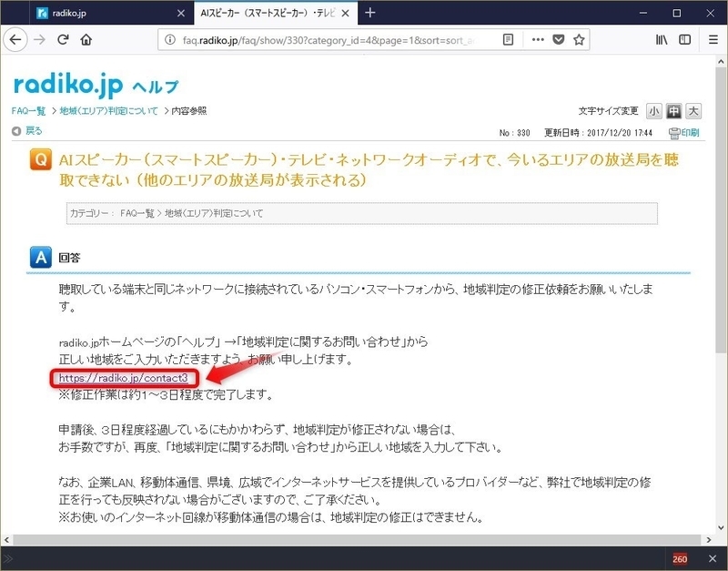
Task: Click the orange Q question icon
Action: pyautogui.click(x=41, y=159)
